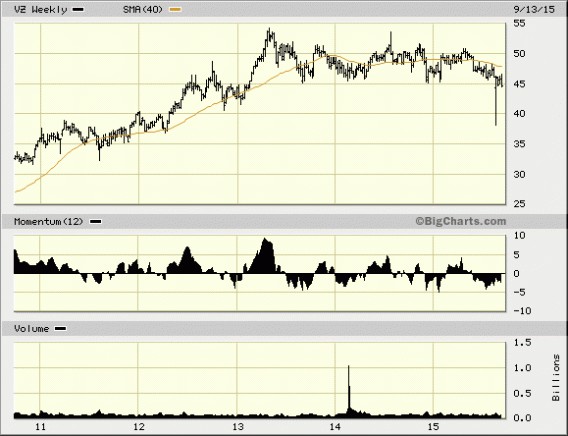Click the year 11 axis label
This screenshot has height=436, width=568.
41,426
